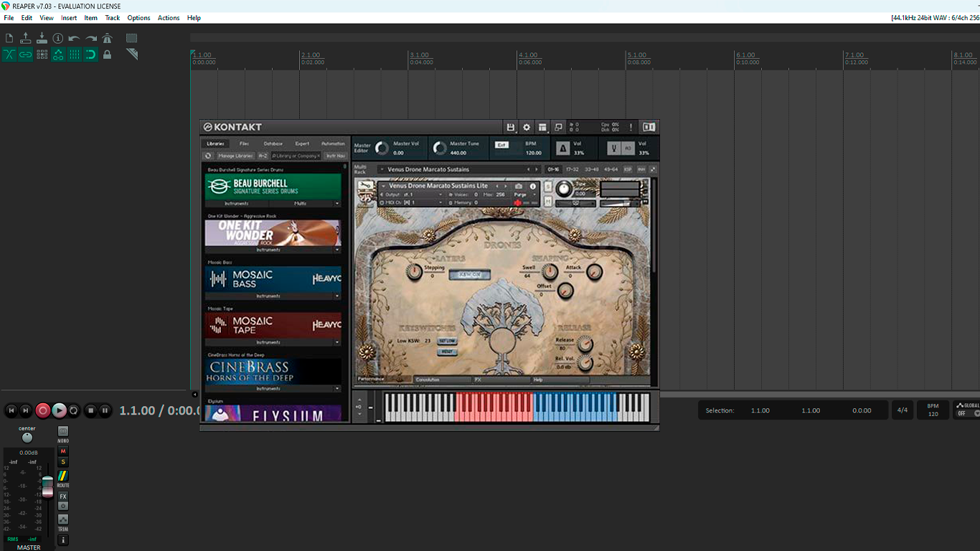Image resolution: width=980 pixels, height=551 pixels.
Task: Click the dashed rectangle selection icon in toolbar
Action: point(132,38)
